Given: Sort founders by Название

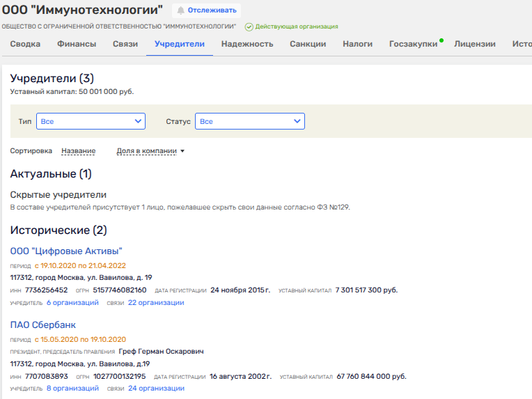Looking at the screenshot, I should coord(78,151).
